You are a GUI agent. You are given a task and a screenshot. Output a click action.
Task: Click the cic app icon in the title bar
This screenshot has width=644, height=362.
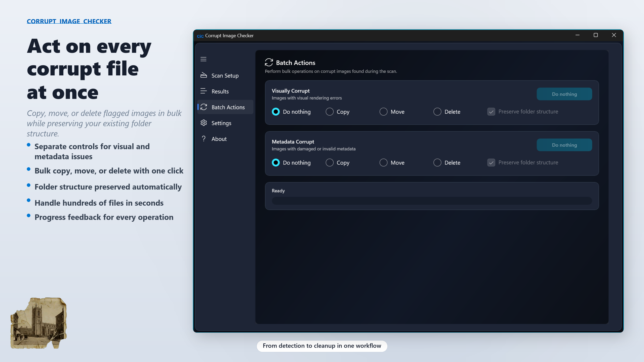coord(200,35)
